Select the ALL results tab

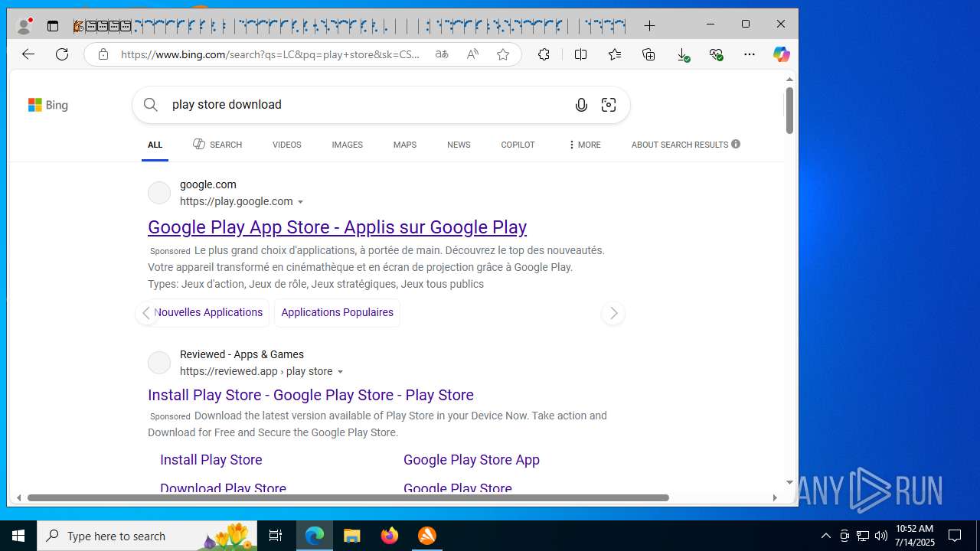pyautogui.click(x=155, y=145)
